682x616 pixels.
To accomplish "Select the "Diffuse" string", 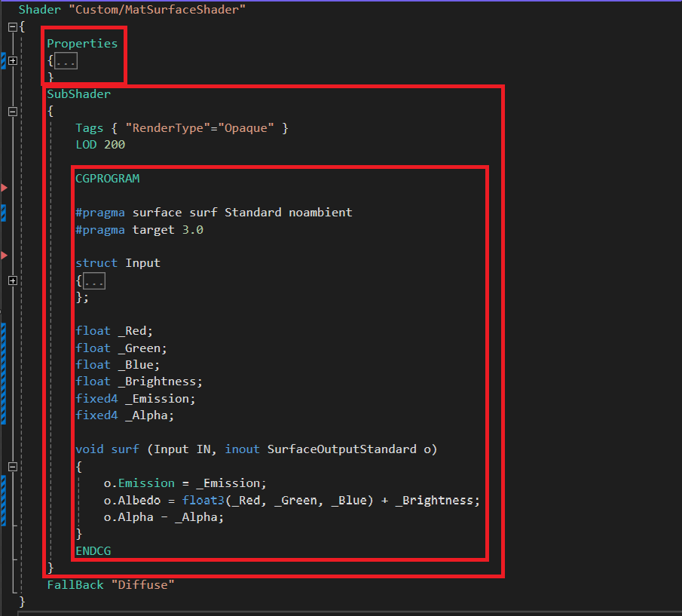I will tap(142, 585).
